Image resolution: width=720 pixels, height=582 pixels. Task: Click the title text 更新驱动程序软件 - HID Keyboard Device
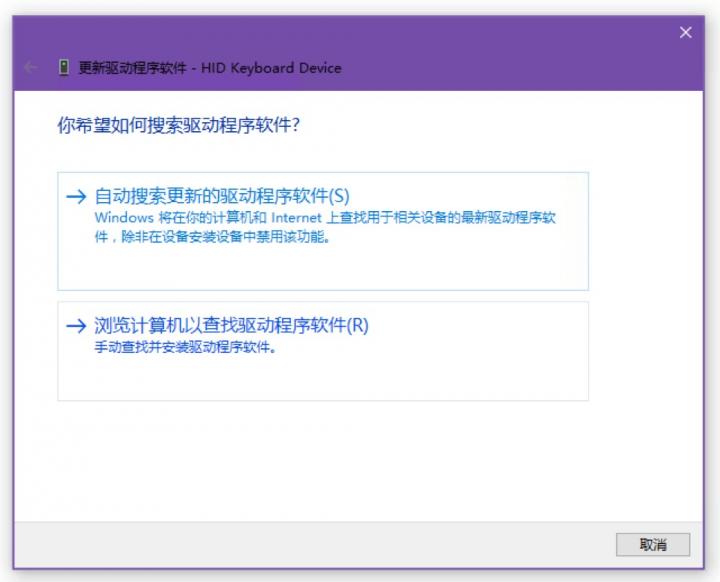point(210,68)
